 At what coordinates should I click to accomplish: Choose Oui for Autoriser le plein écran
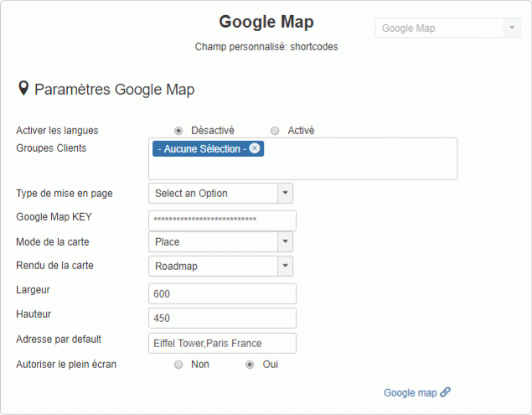tap(249, 365)
